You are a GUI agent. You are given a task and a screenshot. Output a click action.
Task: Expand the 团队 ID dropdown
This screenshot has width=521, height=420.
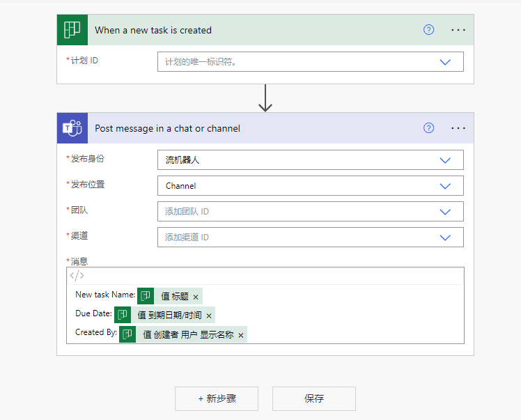446,212
